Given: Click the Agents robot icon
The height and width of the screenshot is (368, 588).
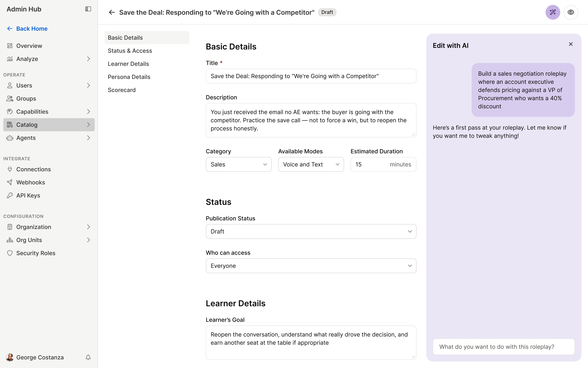Looking at the screenshot, I should tap(10, 138).
